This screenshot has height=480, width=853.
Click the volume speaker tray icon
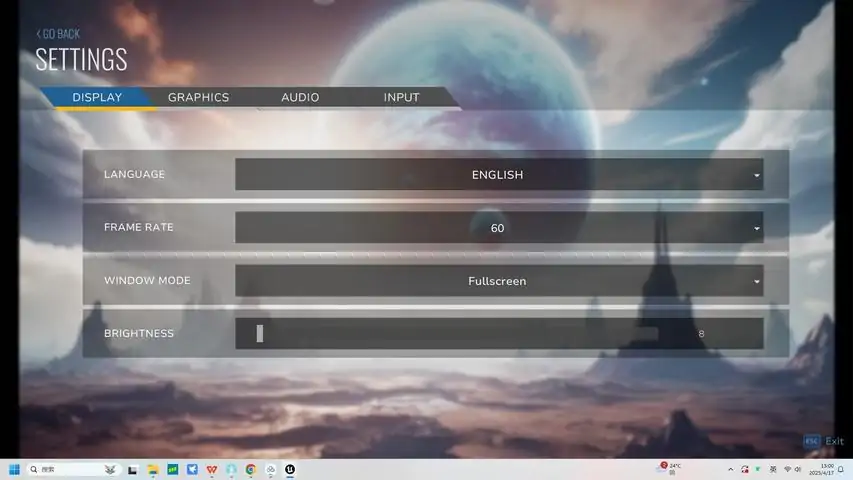click(x=798, y=469)
